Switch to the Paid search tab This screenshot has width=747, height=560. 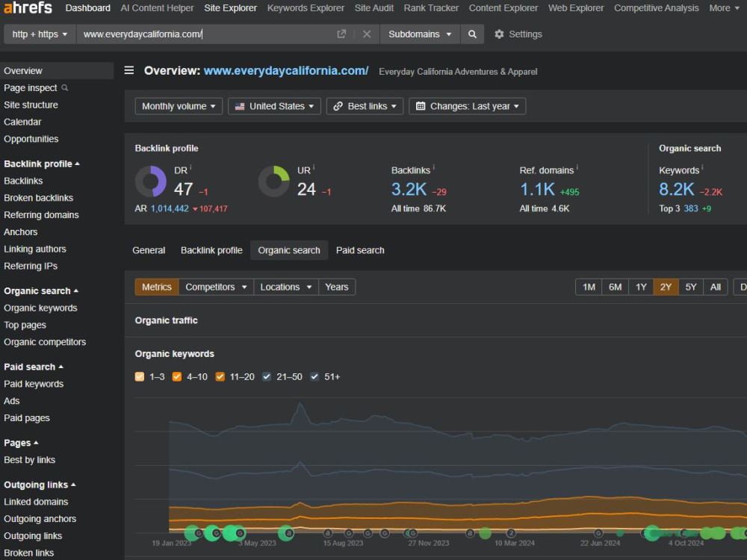pos(360,250)
